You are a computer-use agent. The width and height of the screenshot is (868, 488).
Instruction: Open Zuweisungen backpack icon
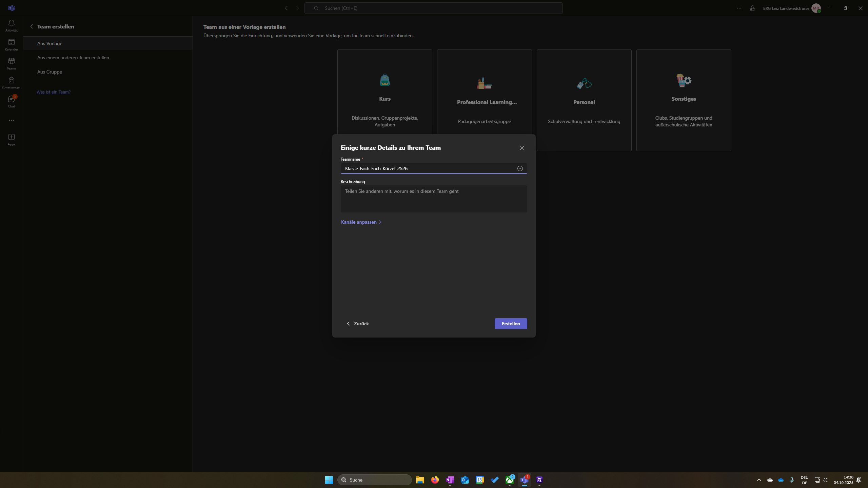[x=11, y=82]
